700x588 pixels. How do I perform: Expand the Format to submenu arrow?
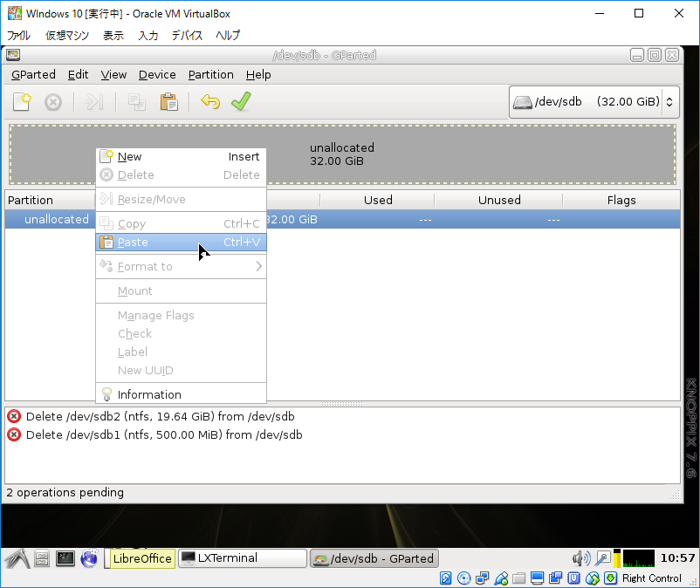click(259, 266)
